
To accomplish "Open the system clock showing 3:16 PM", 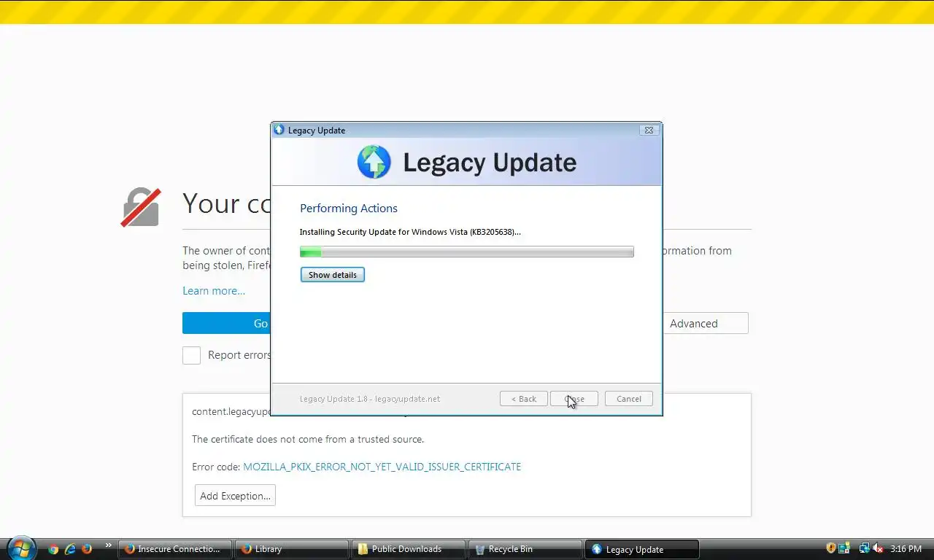I will point(906,549).
